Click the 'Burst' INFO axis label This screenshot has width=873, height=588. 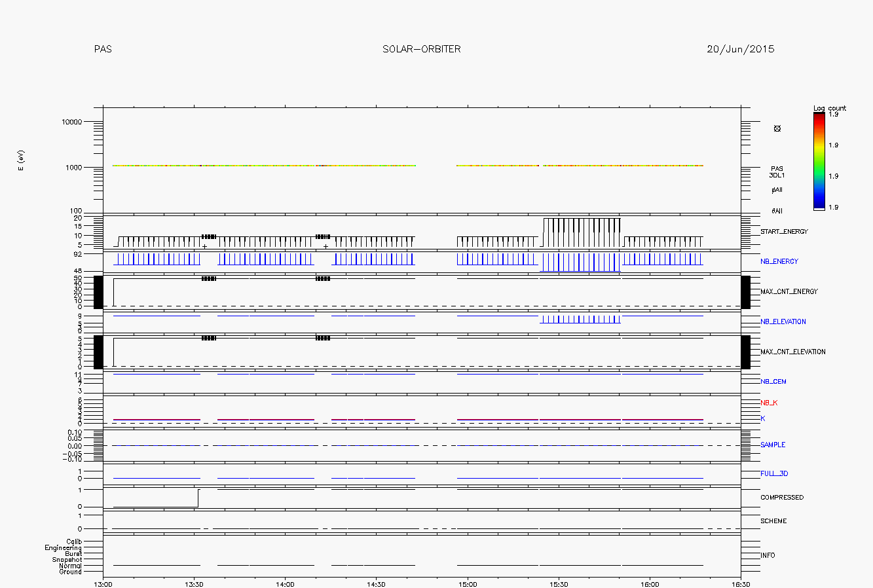73,554
